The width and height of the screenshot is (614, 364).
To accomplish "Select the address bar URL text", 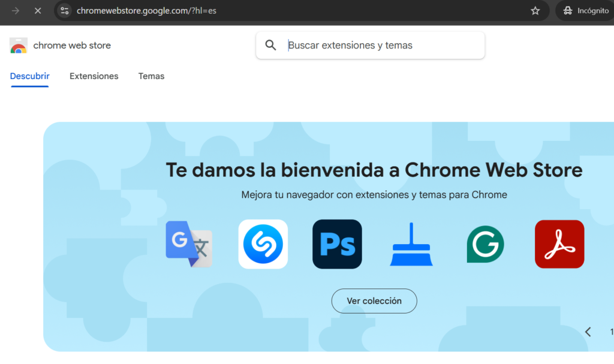I will (x=146, y=11).
